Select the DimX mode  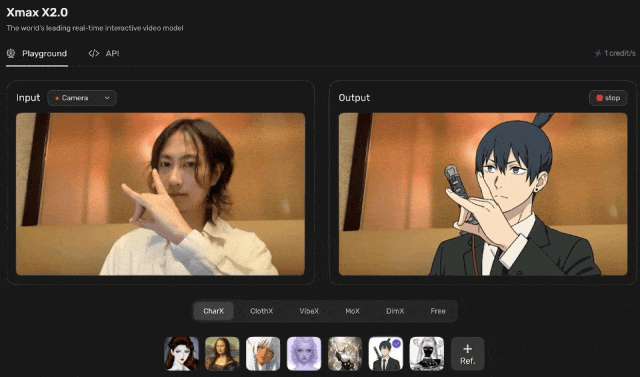(x=395, y=311)
